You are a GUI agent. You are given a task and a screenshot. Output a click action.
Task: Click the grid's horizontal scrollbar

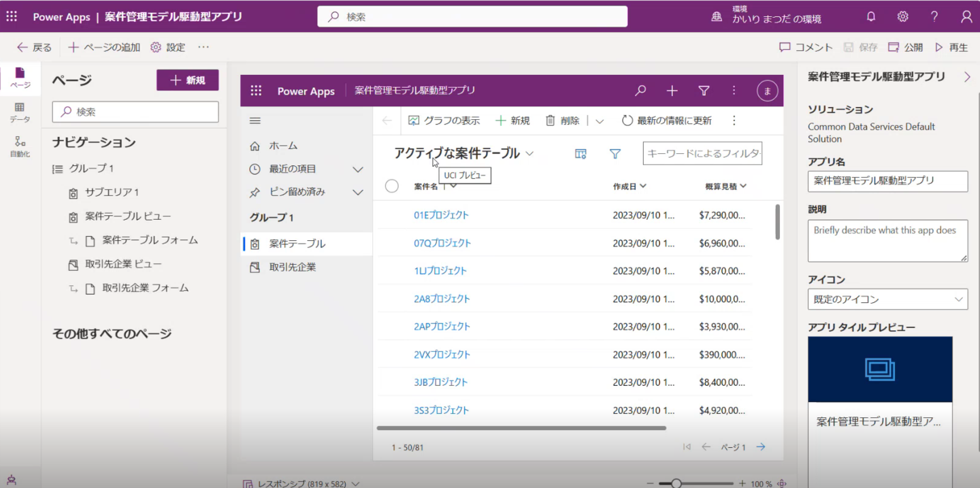[521, 428]
